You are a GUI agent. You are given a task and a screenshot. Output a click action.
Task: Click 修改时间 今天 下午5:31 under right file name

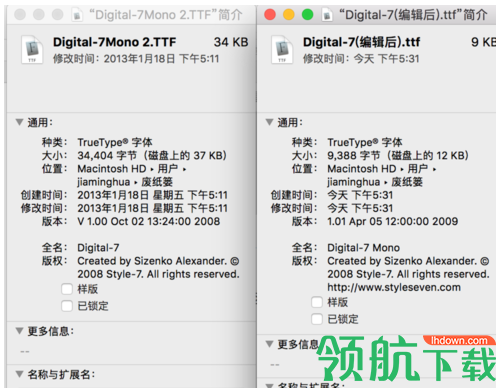coord(361,59)
